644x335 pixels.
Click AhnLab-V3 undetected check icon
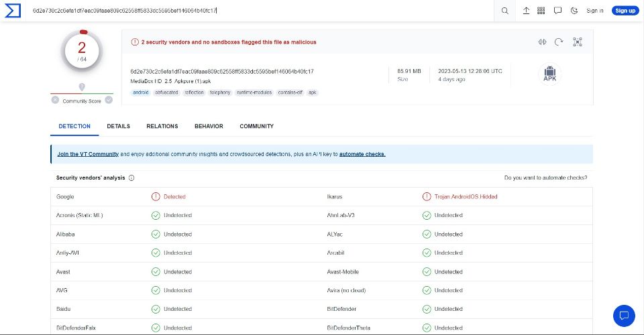tap(427, 215)
